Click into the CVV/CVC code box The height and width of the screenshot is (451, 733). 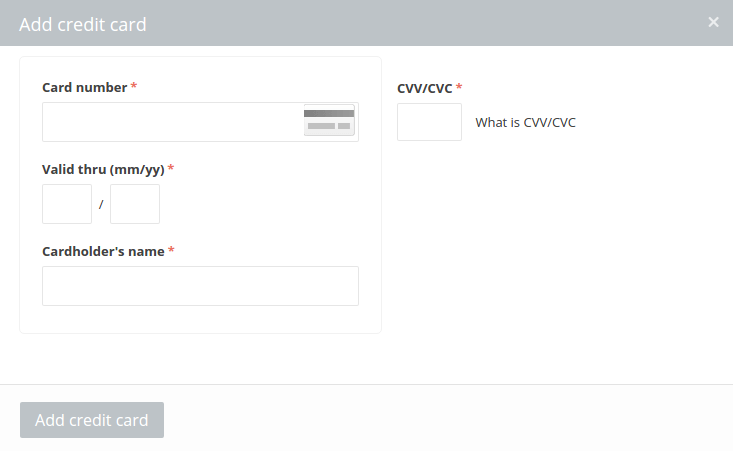pos(429,122)
